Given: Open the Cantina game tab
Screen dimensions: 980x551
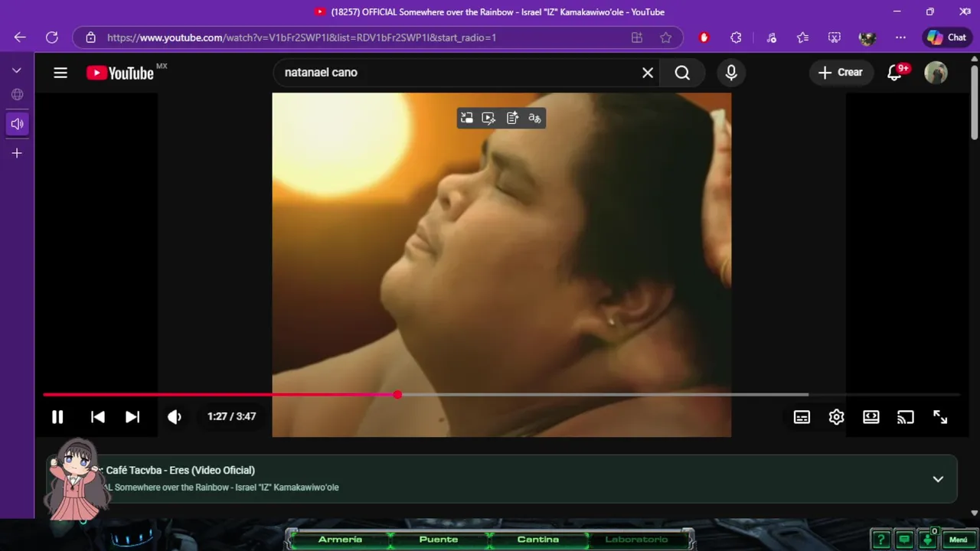Looking at the screenshot, I should [x=538, y=540].
